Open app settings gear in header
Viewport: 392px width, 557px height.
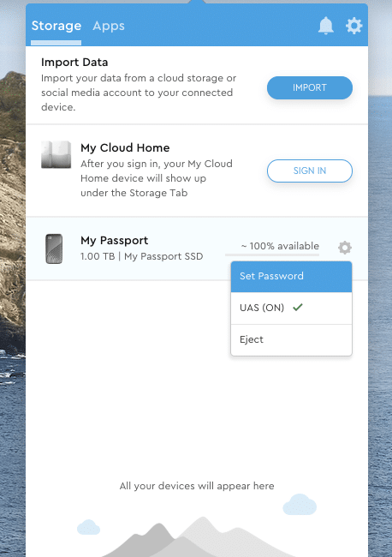click(x=353, y=26)
